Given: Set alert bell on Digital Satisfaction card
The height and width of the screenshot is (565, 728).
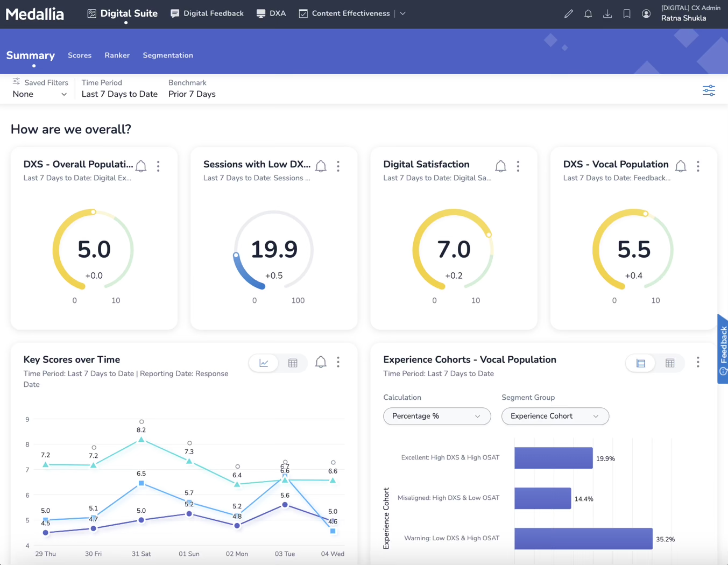Looking at the screenshot, I should tap(500, 166).
